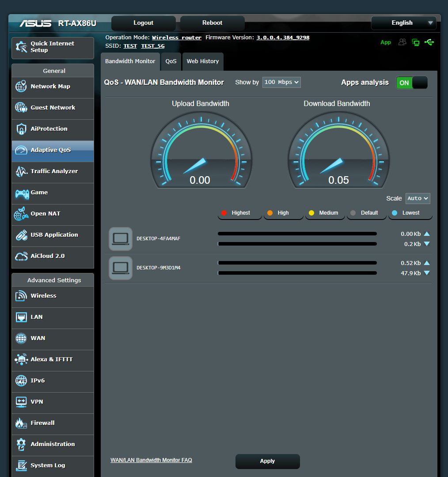Switch to the Web History tab
This screenshot has width=448, height=477.
pos(203,61)
